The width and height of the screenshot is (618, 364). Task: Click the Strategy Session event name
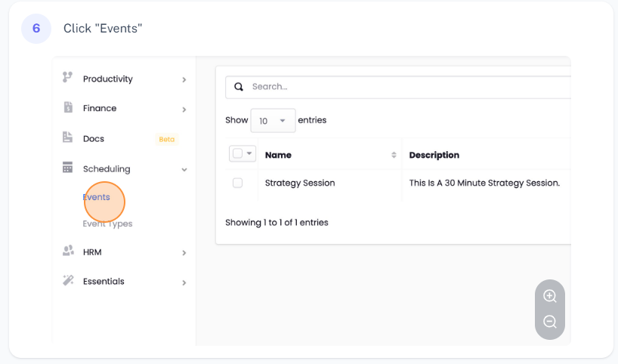[x=300, y=183]
